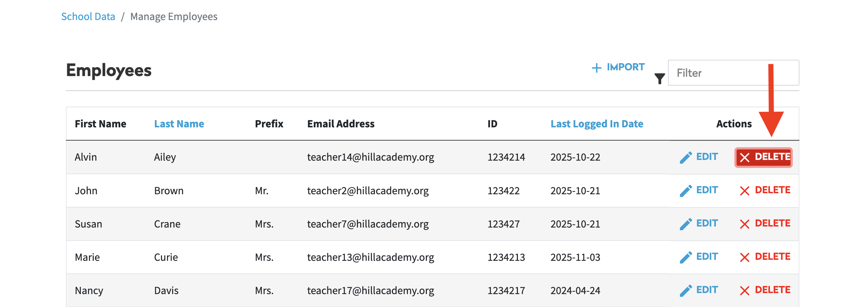Open the School Data breadcrumb link
This screenshot has height=307, width=868.
[x=88, y=17]
